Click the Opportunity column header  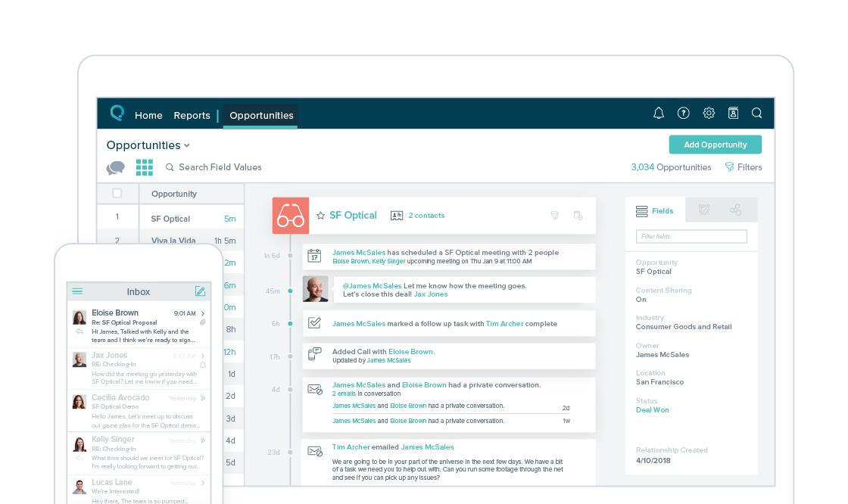(173, 194)
